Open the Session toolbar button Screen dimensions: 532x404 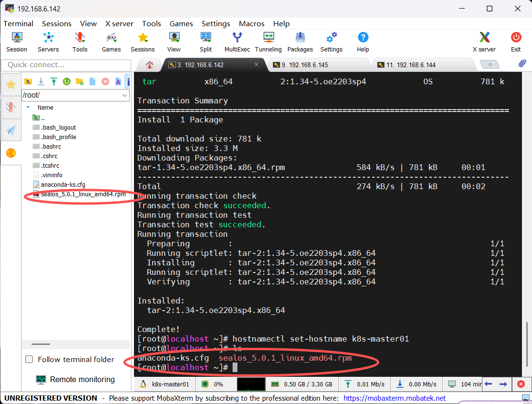coord(17,42)
